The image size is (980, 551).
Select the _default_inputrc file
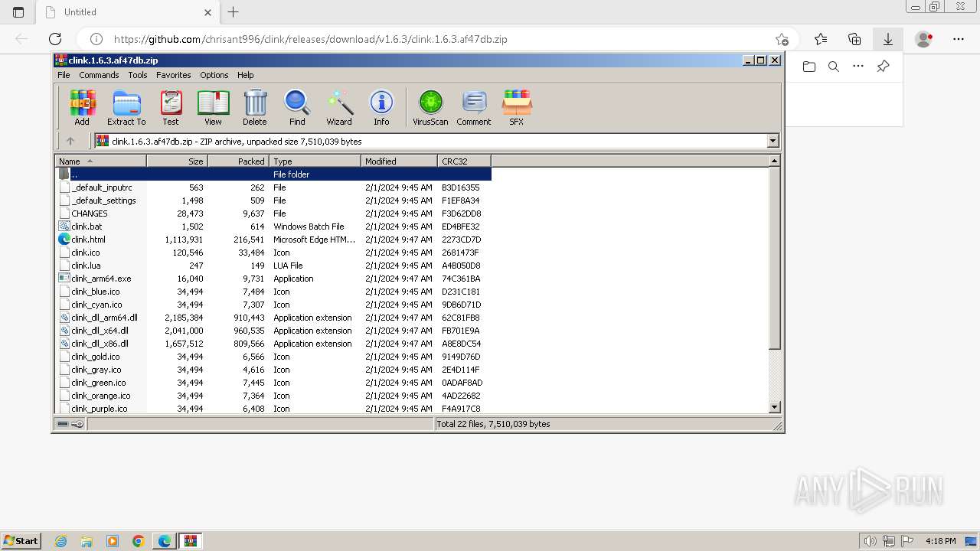click(101, 187)
